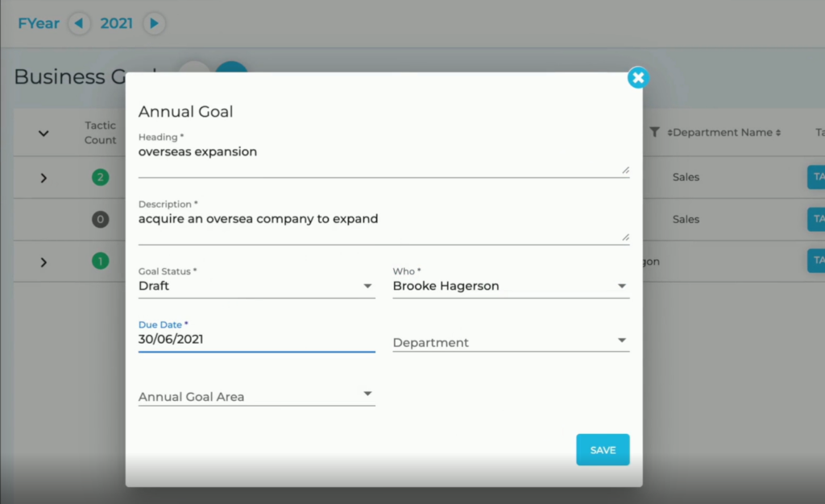Screen dimensions: 825x504
Task: Click the Description field resize handle
Action: (x=625, y=237)
